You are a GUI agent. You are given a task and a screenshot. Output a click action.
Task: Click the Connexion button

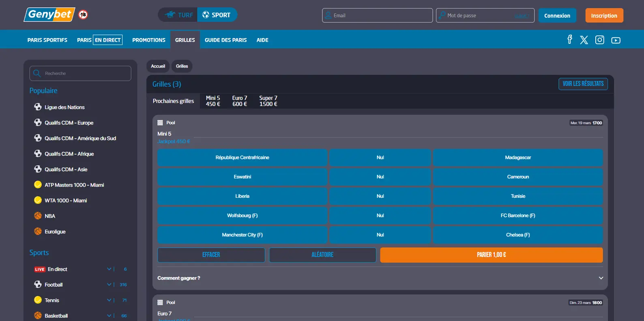557,15
